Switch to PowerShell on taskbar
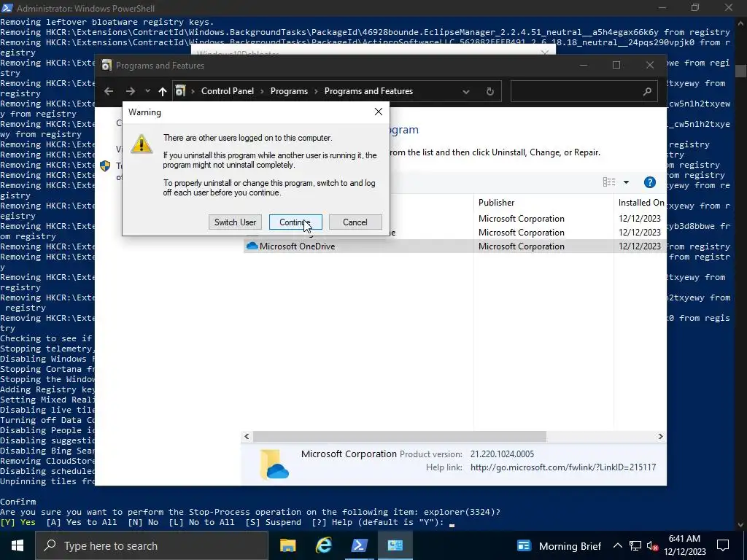The image size is (747, 560). coord(359,545)
